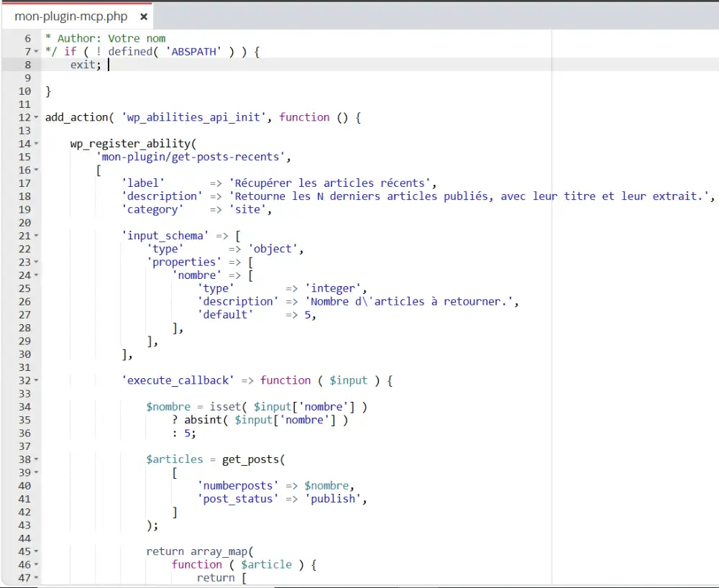The image size is (719, 588).
Task: Collapse the properties array at line 23
Action: tap(36, 262)
